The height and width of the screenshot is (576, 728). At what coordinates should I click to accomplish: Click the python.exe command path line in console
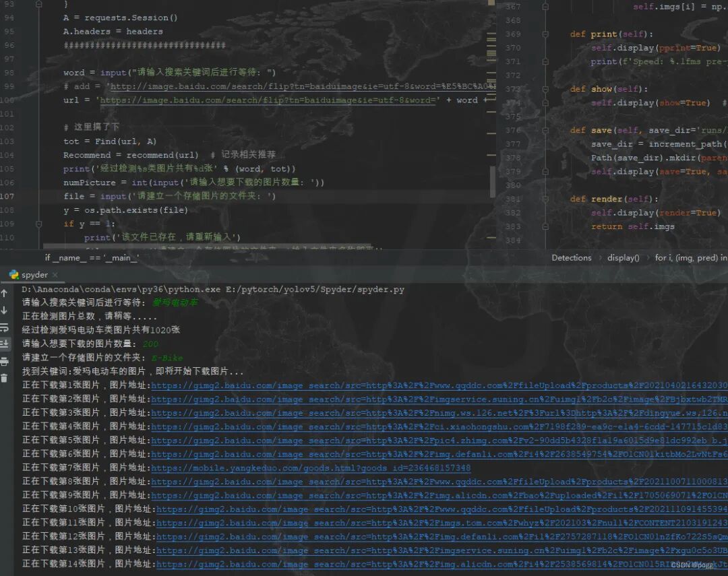(212, 289)
